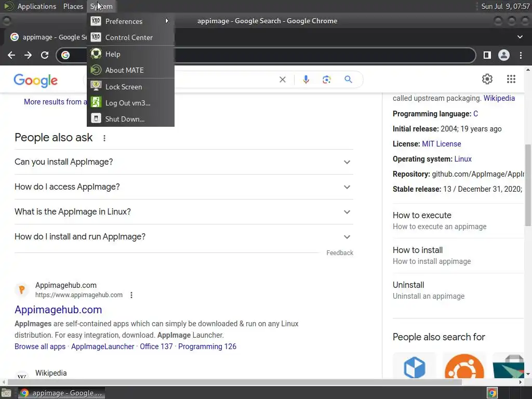
Task: Expand 'What is the AppImage in Linux?'
Action: pyautogui.click(x=184, y=212)
